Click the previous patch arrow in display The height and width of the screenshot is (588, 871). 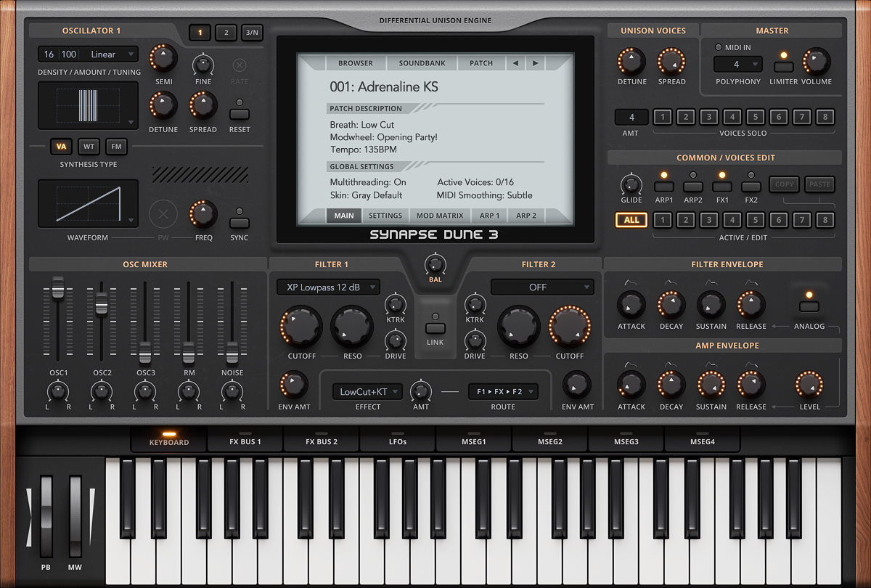pyautogui.click(x=515, y=63)
